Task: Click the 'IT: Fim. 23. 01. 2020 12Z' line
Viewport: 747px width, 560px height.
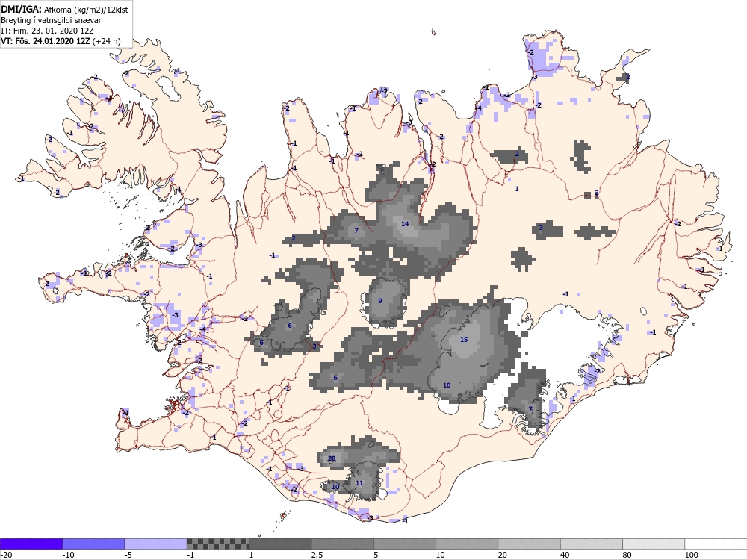Action: coord(47,31)
